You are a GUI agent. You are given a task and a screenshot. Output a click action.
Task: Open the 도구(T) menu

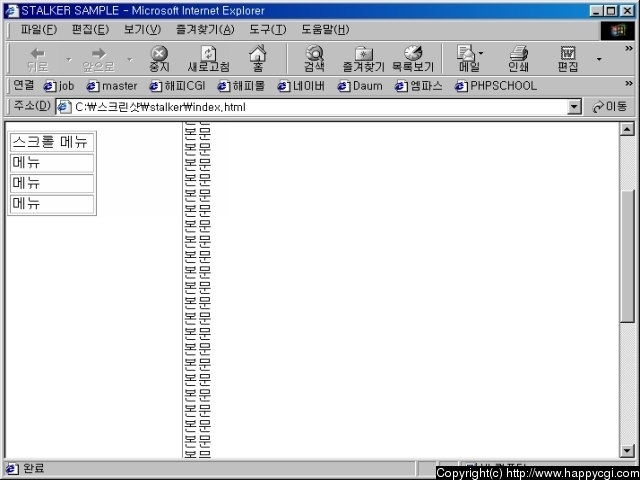click(268, 30)
